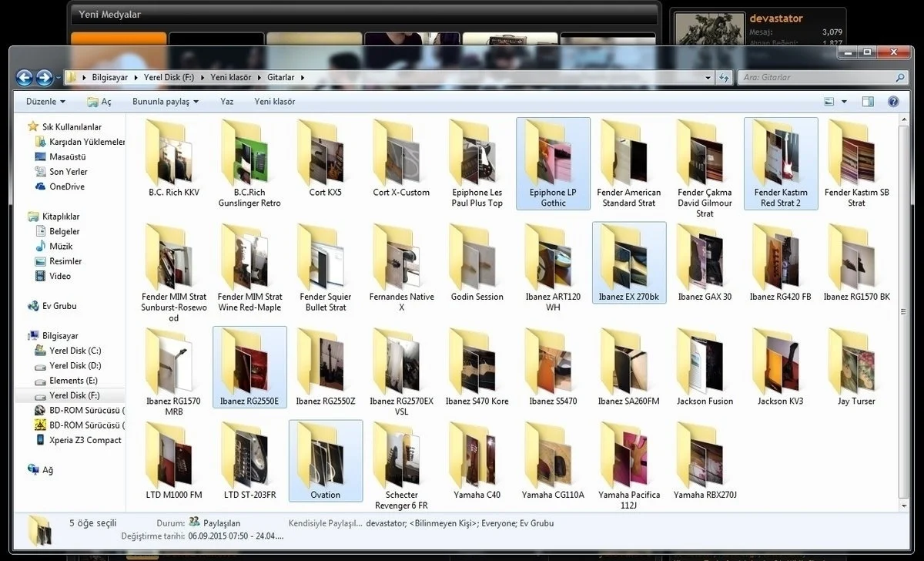The width and height of the screenshot is (924, 561).
Task: Open Yerel Disk (C:) in navigation pane
Action: 75,351
